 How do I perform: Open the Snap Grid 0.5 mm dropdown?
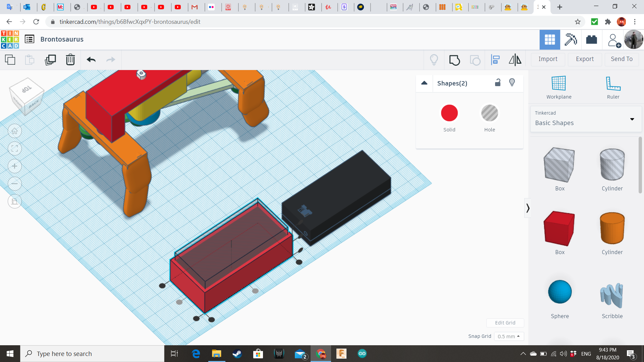coord(508,336)
